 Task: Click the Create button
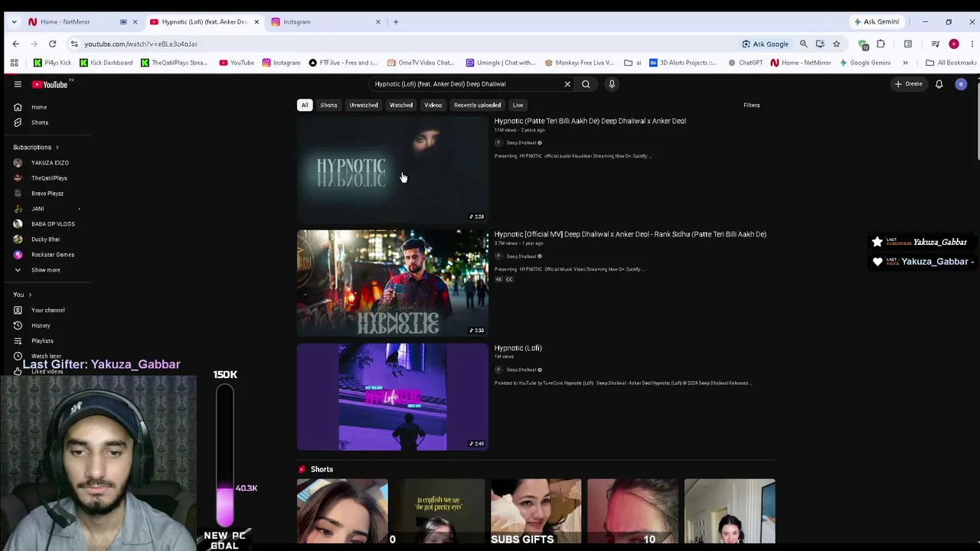909,84
